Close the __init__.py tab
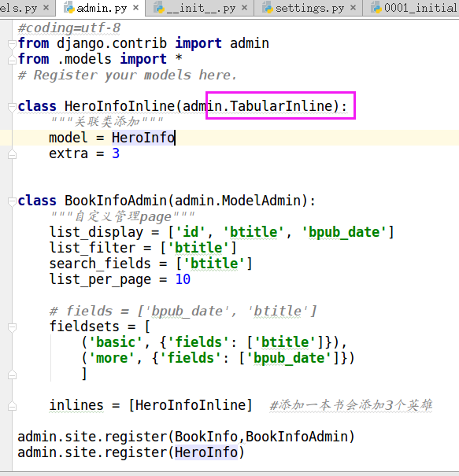The height and width of the screenshot is (476, 459). click(244, 8)
